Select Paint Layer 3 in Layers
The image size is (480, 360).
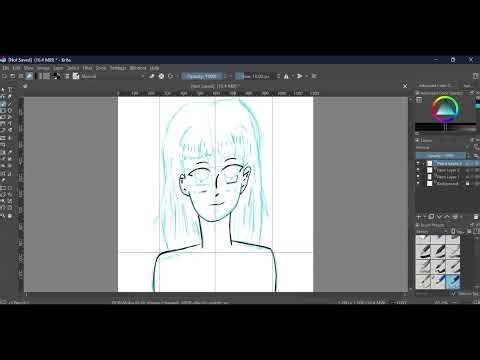tap(448, 163)
